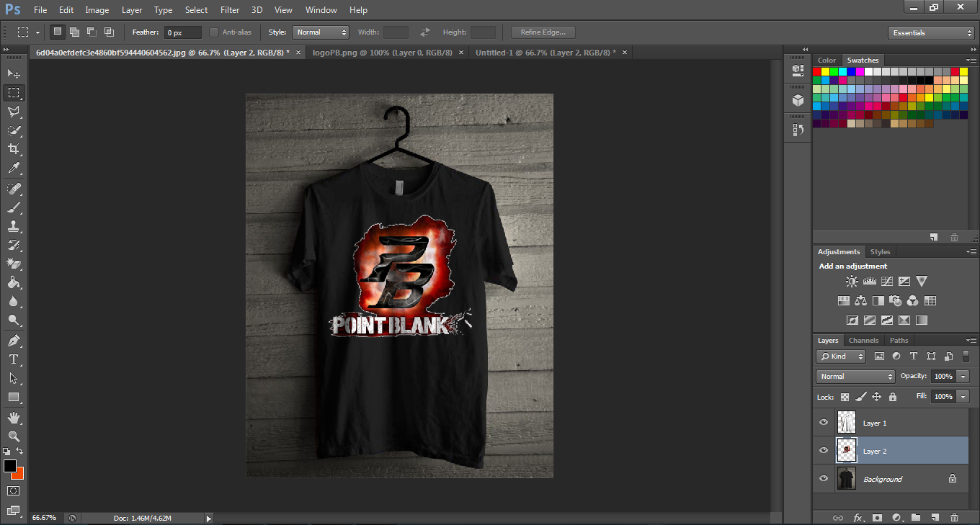Add a Brightness/Contrast adjustment

click(x=852, y=282)
